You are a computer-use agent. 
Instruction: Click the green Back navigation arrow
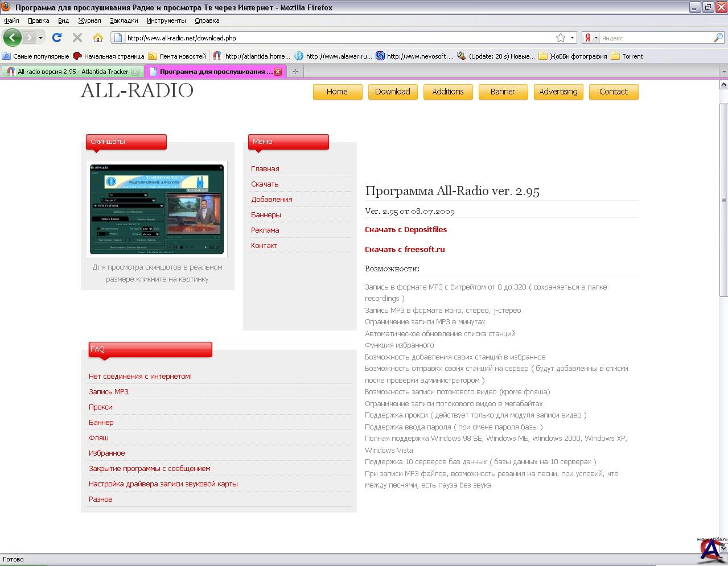tap(12, 38)
